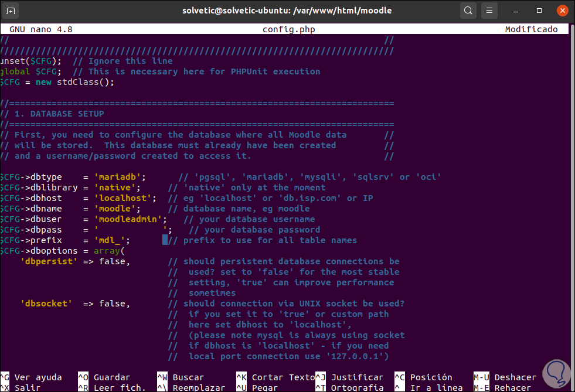
Task: Maximize the terminal window
Action: point(539,11)
